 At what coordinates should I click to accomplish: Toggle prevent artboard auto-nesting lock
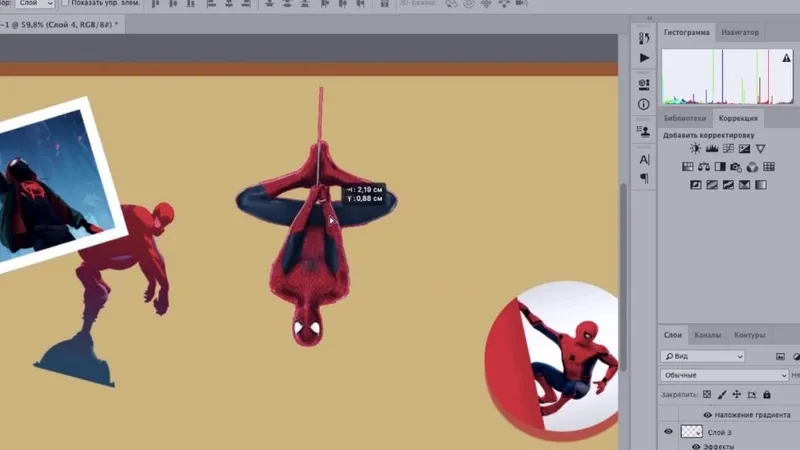click(752, 394)
